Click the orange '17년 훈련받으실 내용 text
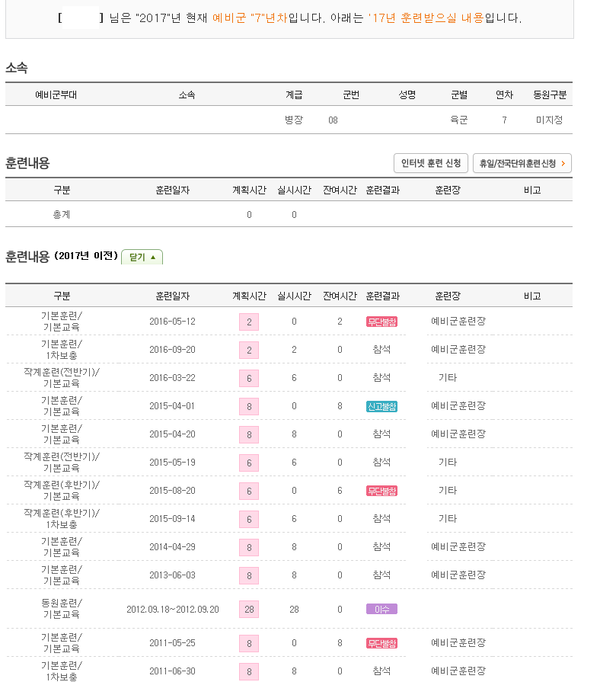Viewport: 616px width, 682px height. point(425,18)
